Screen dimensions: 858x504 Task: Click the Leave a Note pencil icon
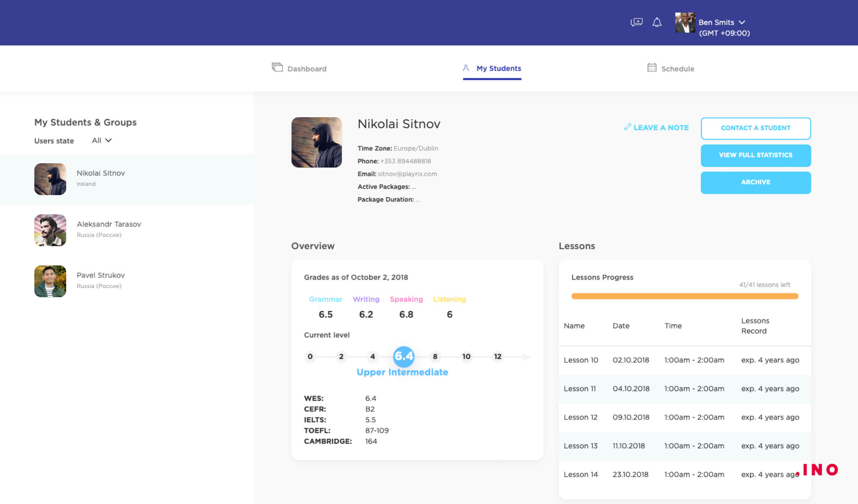(x=627, y=126)
